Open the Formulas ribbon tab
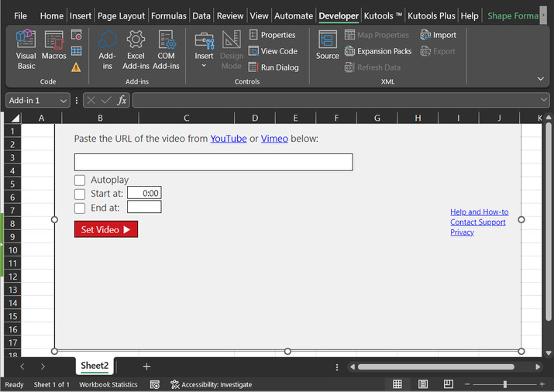The image size is (554, 392). tap(168, 15)
